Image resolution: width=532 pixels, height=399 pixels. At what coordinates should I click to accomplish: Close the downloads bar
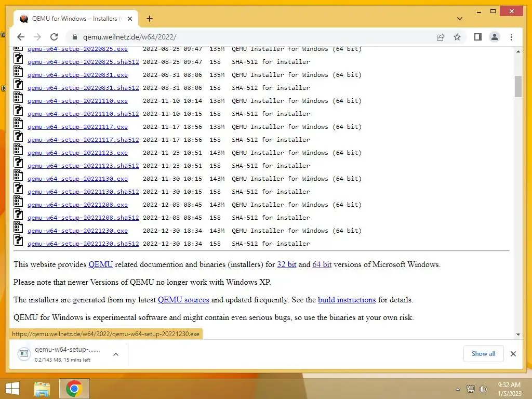point(513,354)
